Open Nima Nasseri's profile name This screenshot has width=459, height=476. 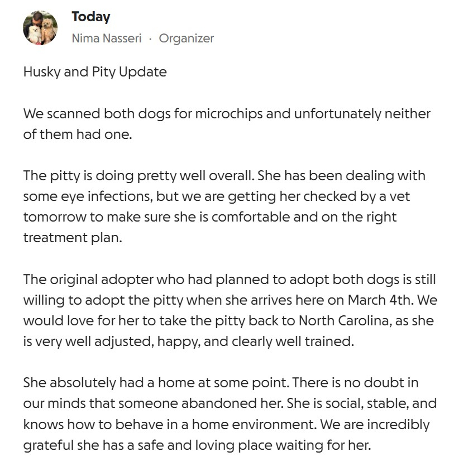coord(107,39)
